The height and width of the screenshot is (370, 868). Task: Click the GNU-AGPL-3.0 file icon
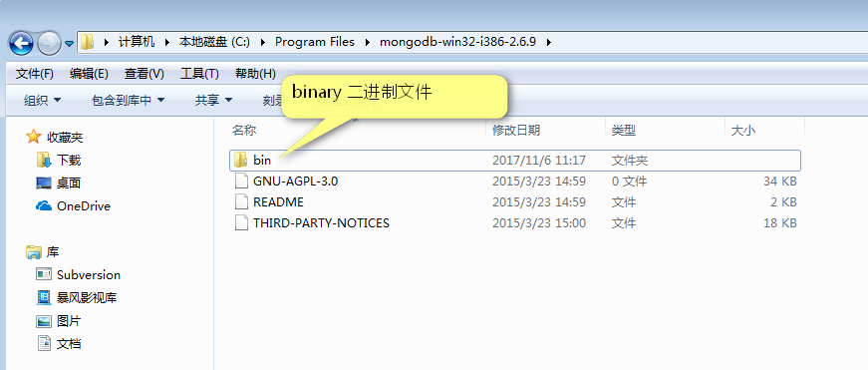click(x=241, y=182)
